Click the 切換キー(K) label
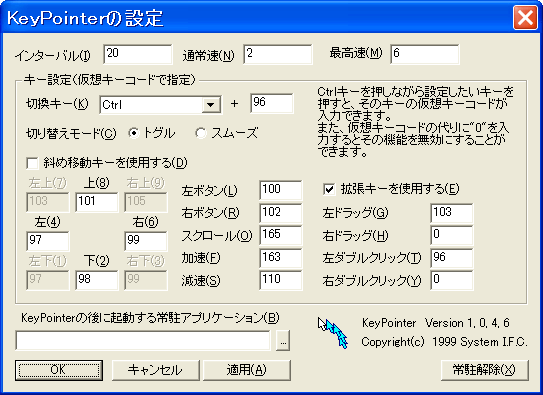The image size is (543, 395). [57, 104]
